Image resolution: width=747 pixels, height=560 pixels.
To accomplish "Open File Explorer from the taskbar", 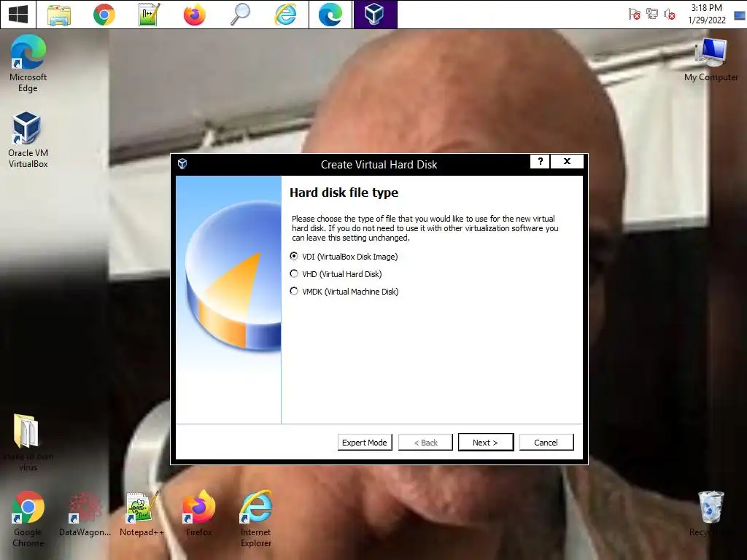I will [59, 15].
